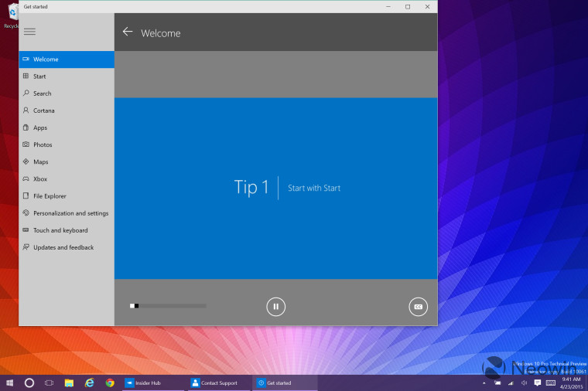The image size is (588, 391).
Task: Open volume control in system tray
Action: (524, 382)
